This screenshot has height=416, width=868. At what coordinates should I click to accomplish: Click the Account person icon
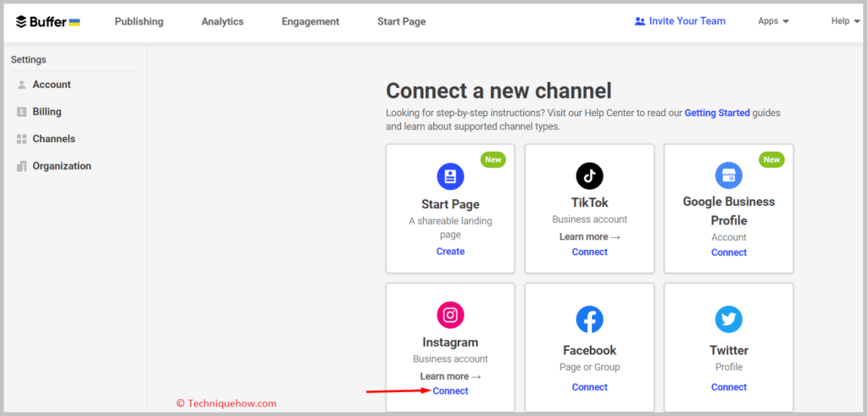click(21, 85)
